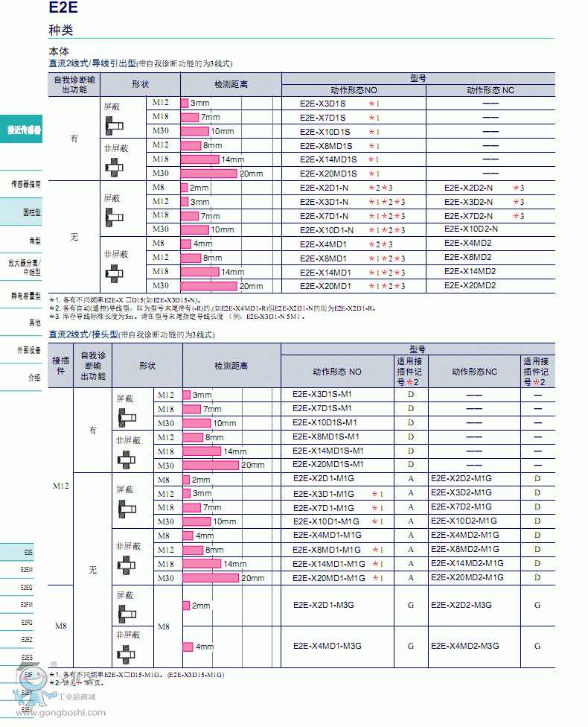Select model E2E-X2D1-N
This screenshot has width=588, height=727.
324,188
